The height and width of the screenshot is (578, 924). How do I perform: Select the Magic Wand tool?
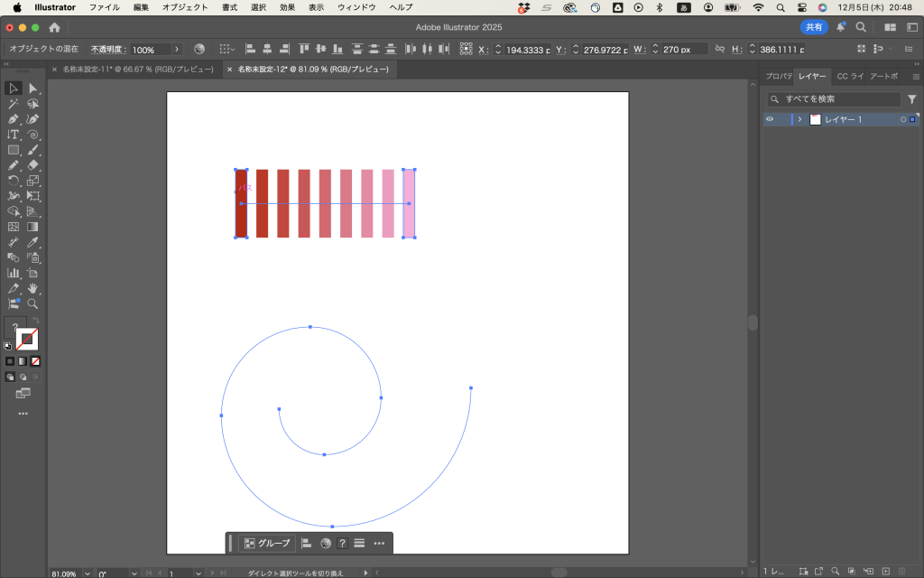click(x=14, y=104)
